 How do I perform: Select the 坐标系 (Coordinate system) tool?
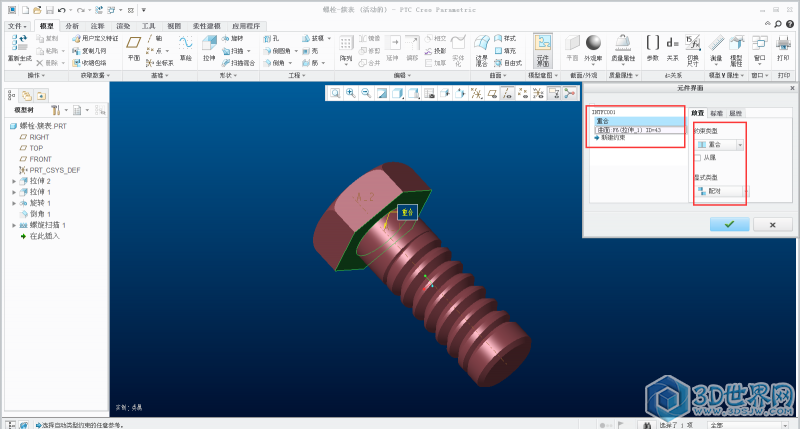coord(160,63)
